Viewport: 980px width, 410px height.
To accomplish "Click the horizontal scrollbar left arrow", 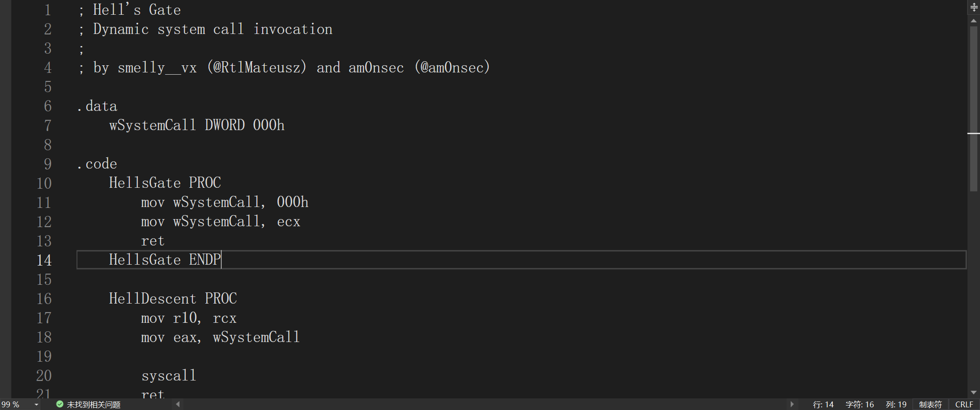I will coord(178,404).
